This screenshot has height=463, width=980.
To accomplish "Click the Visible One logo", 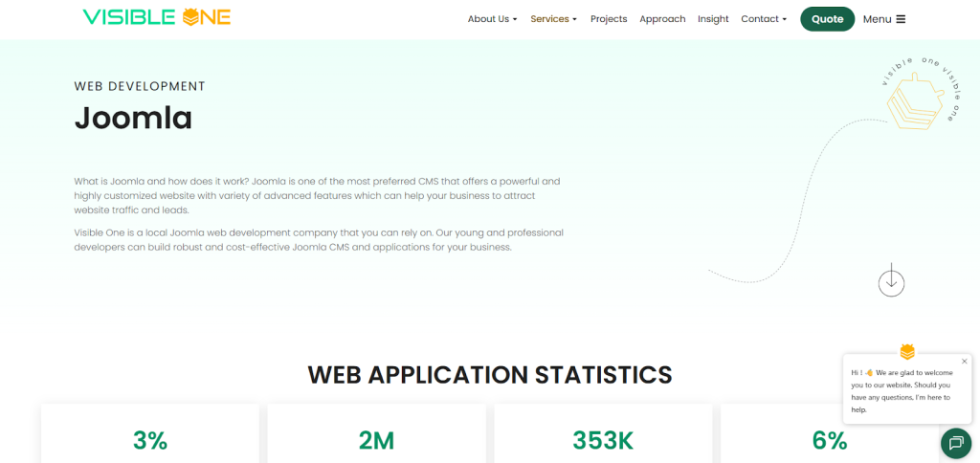I will [156, 17].
